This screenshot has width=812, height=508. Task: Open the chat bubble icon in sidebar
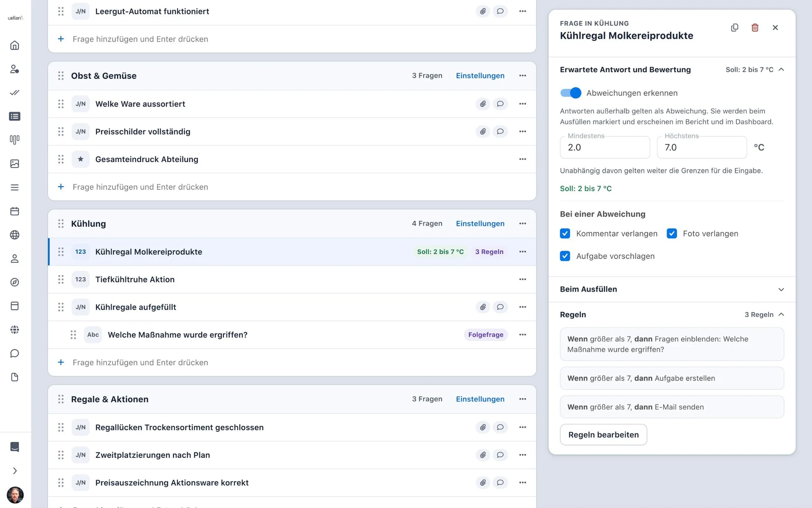point(14,353)
